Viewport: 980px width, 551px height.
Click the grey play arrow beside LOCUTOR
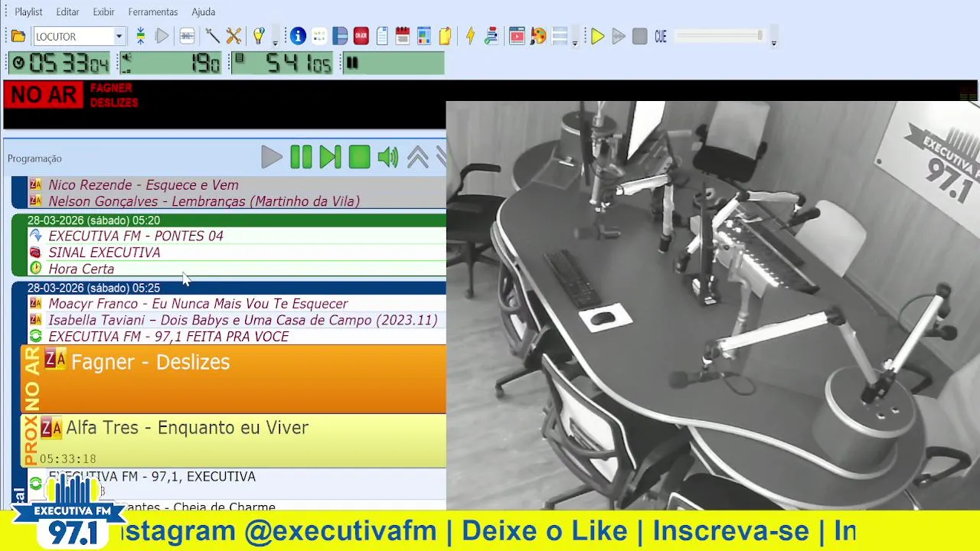pos(162,36)
